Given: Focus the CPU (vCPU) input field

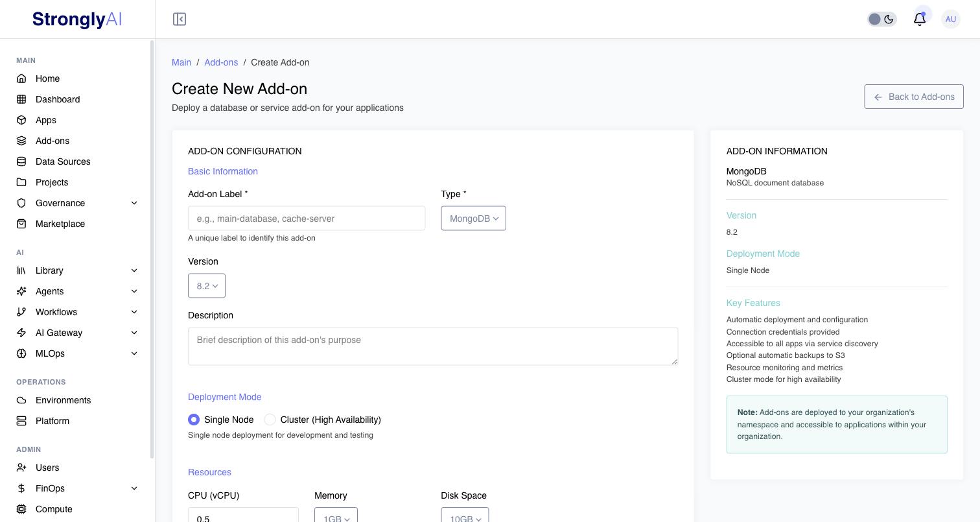Looking at the screenshot, I should click(x=243, y=515).
